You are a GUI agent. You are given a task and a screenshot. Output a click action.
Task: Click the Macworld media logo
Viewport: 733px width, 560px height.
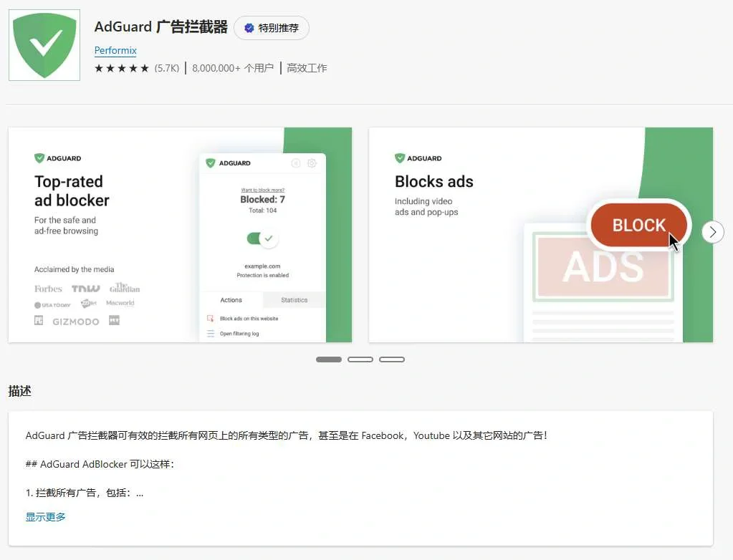[x=120, y=303]
